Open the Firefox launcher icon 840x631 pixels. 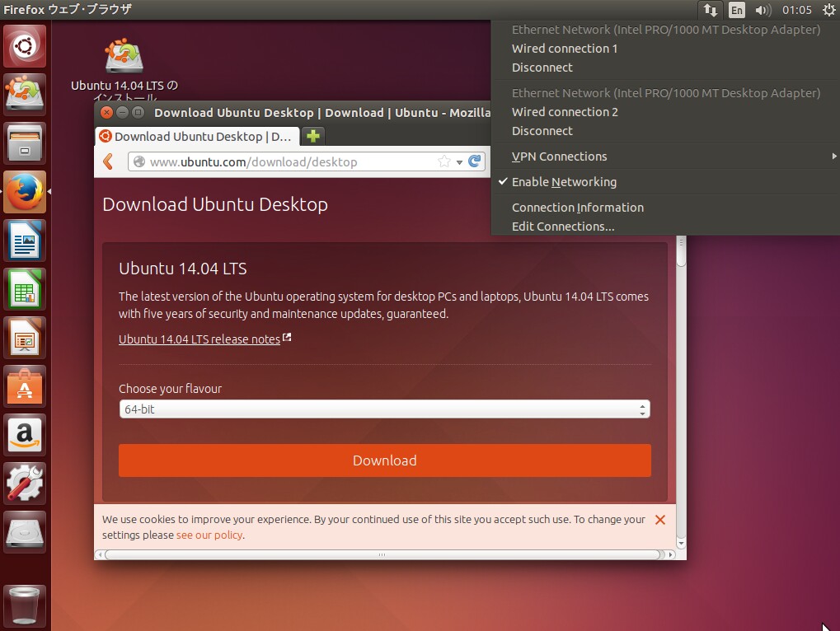(25, 192)
